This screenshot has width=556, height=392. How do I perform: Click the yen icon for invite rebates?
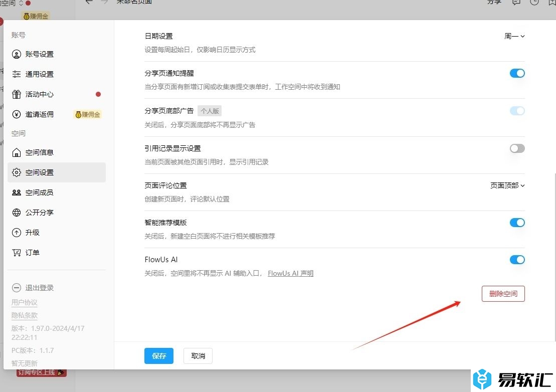pos(17,114)
